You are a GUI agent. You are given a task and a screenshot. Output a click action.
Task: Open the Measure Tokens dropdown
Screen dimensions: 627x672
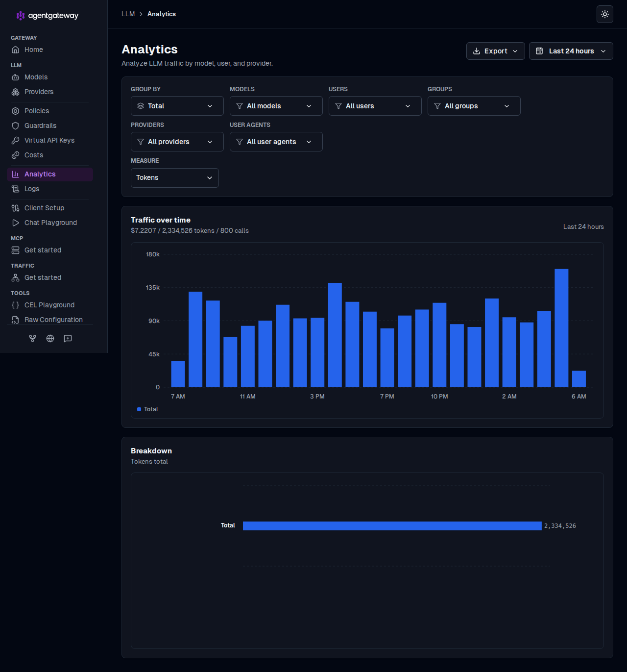click(x=174, y=178)
